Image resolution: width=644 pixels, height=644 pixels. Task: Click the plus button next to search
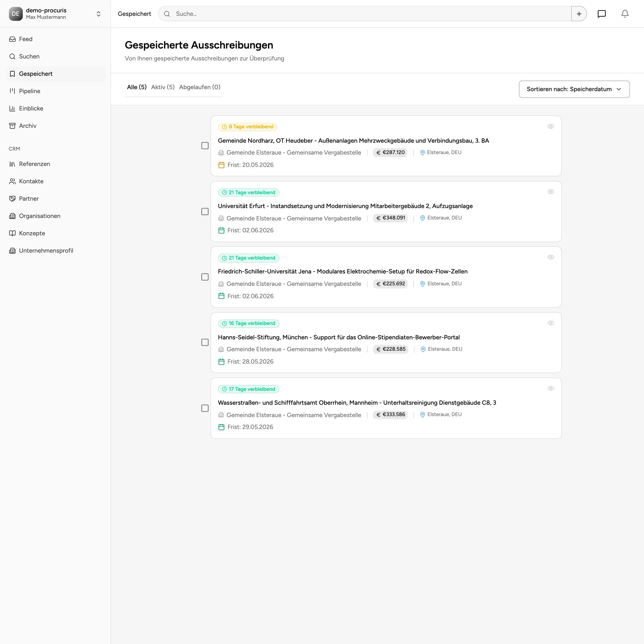tap(579, 14)
